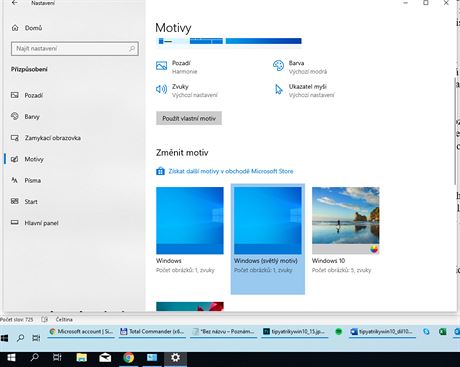Click the blue app icon next to Chrome on the dark taskbar
Viewport: 460px width, 367px height.
[x=152, y=358]
